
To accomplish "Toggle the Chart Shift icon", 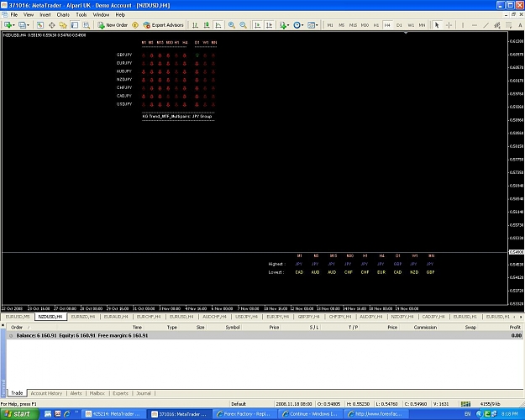I will pyautogui.click(x=269, y=25).
